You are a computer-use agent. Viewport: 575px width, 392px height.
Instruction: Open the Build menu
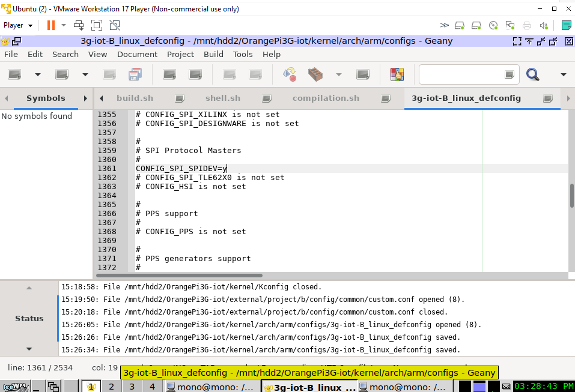(x=213, y=54)
